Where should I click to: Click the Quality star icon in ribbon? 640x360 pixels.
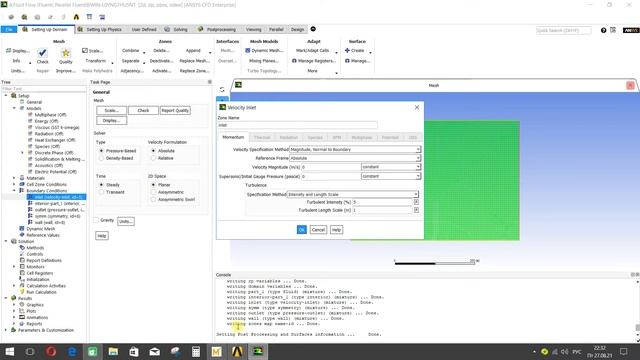(x=65, y=53)
